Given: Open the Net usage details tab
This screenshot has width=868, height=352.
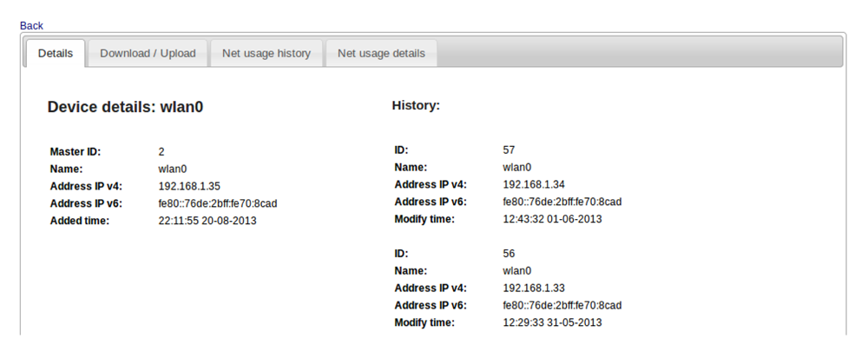Looking at the screenshot, I should (x=381, y=53).
